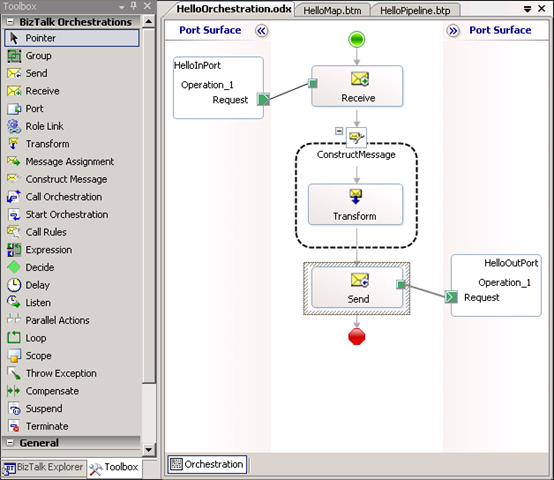Viewport: 554px width, 480px height.
Task: Pick the Group shape from Toolbox
Action: pyautogui.click(x=72, y=55)
